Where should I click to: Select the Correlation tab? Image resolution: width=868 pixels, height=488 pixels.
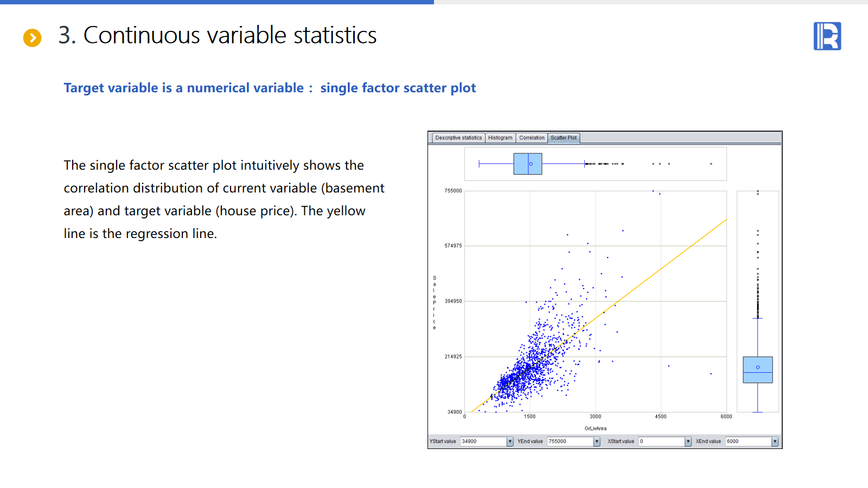[x=532, y=138]
